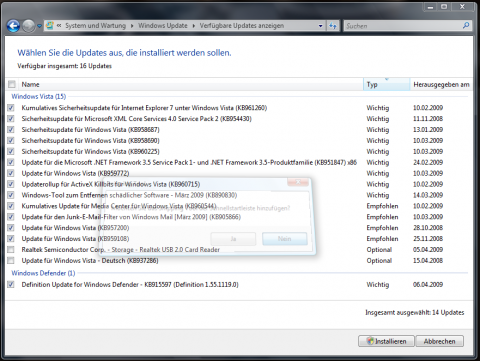The width and height of the screenshot is (480, 361).
Task: Click the Abbrechen button
Action: [x=440, y=341]
